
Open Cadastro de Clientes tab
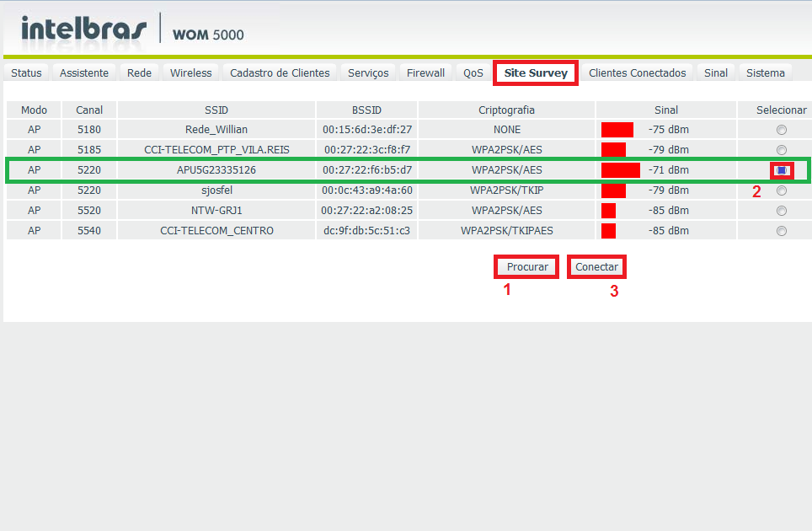pos(280,73)
